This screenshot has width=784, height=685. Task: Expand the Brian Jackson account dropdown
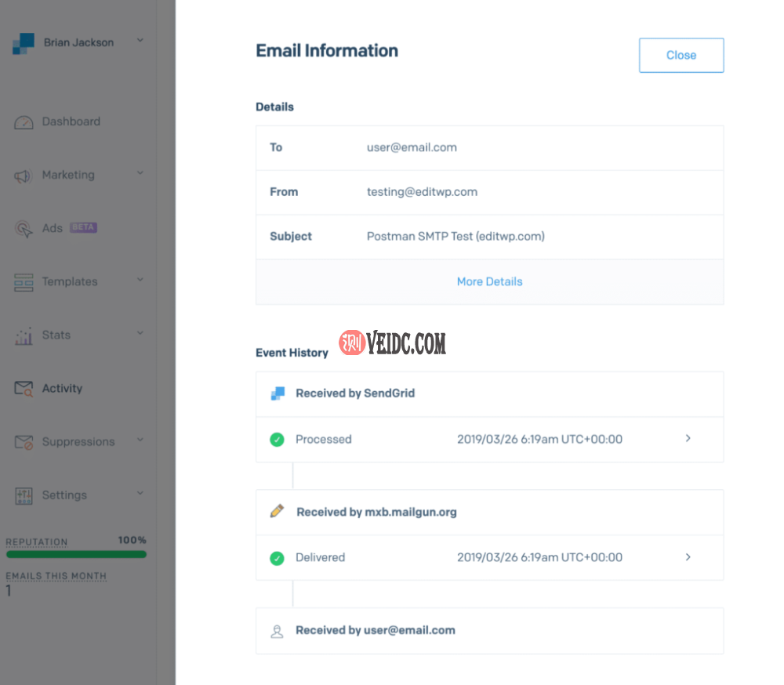coord(140,40)
